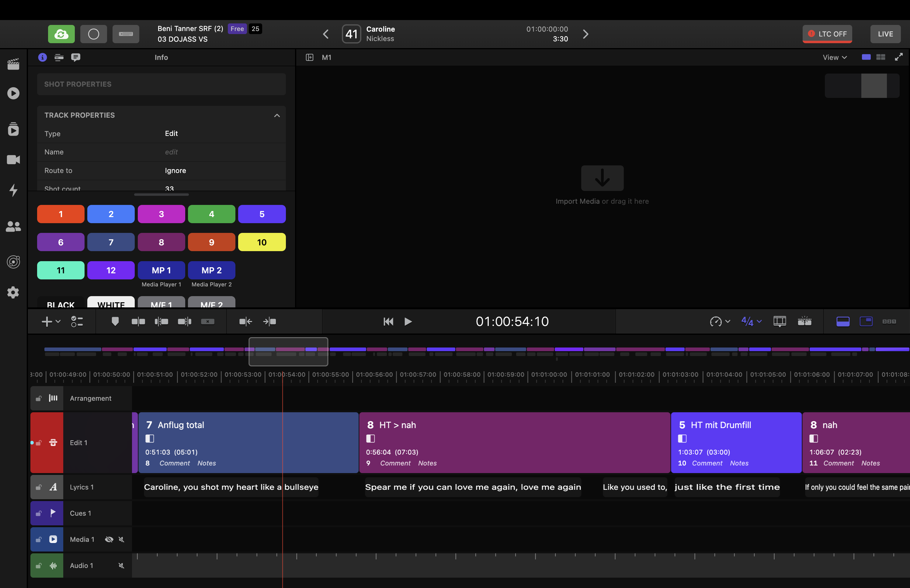This screenshot has height=588, width=910.
Task: Toggle LTC OFF in the top bar
Action: pyautogui.click(x=827, y=34)
